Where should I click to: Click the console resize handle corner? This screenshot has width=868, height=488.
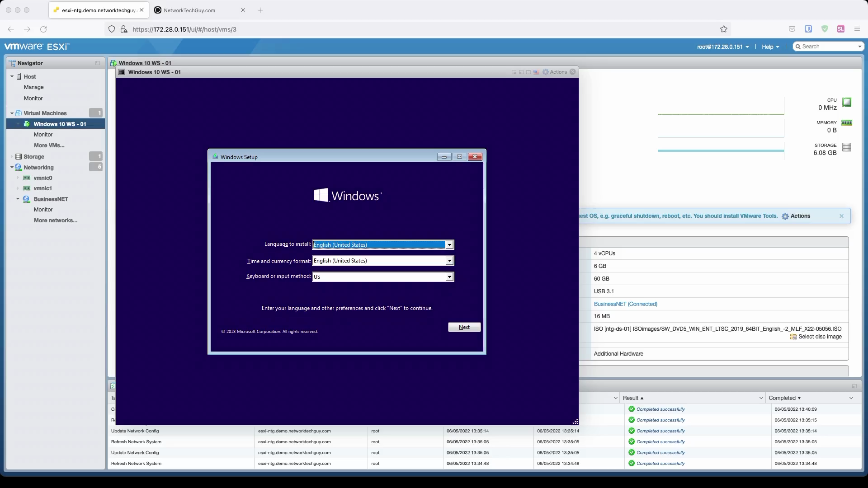575,422
